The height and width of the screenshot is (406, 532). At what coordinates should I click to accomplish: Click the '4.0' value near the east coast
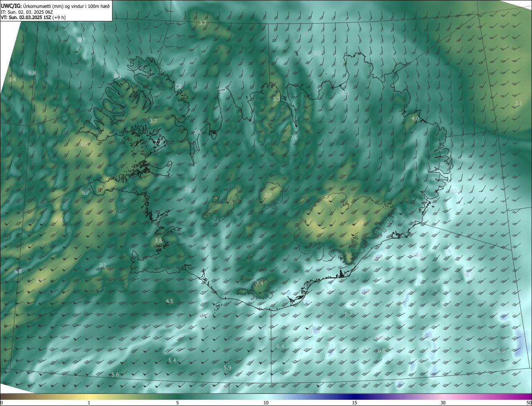[415, 118]
